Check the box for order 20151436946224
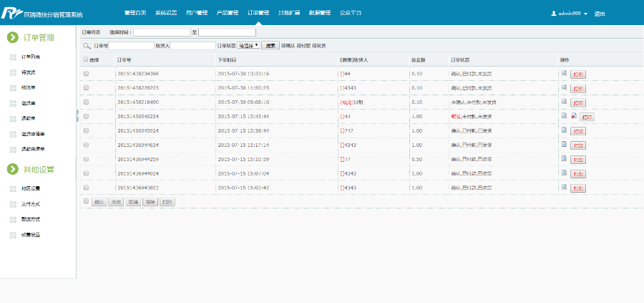The image size is (644, 303). (x=87, y=116)
